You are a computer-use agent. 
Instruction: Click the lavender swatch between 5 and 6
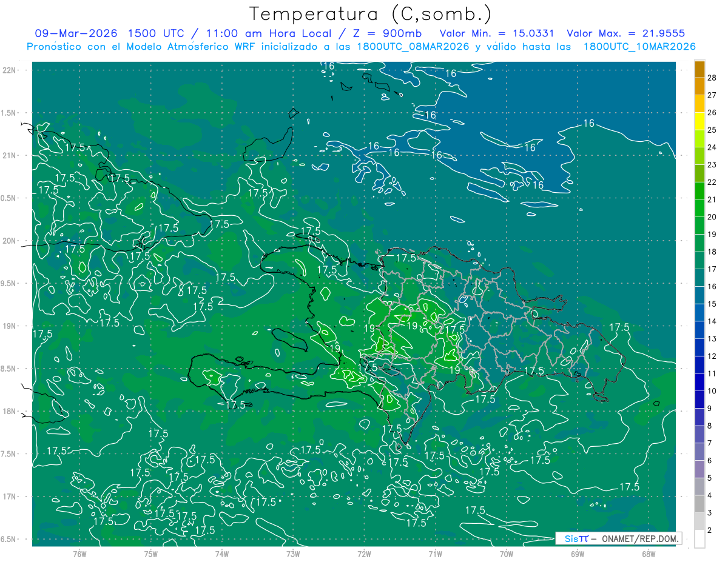(x=699, y=469)
